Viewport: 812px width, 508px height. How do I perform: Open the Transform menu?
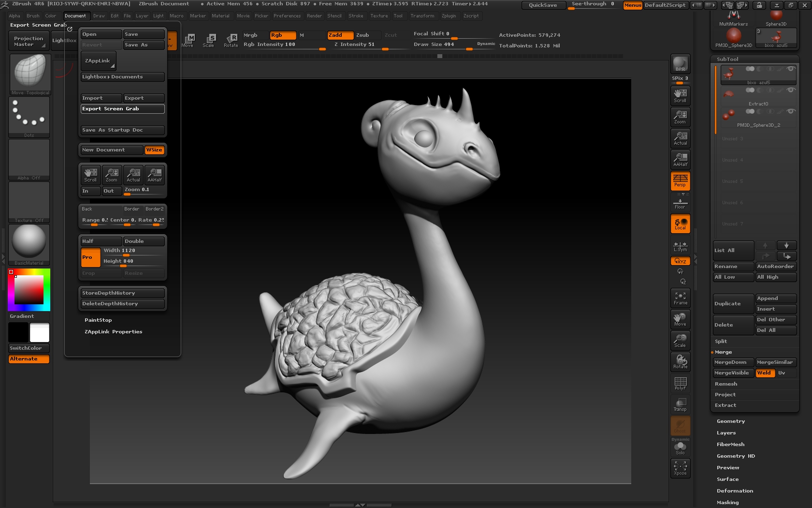click(x=422, y=16)
